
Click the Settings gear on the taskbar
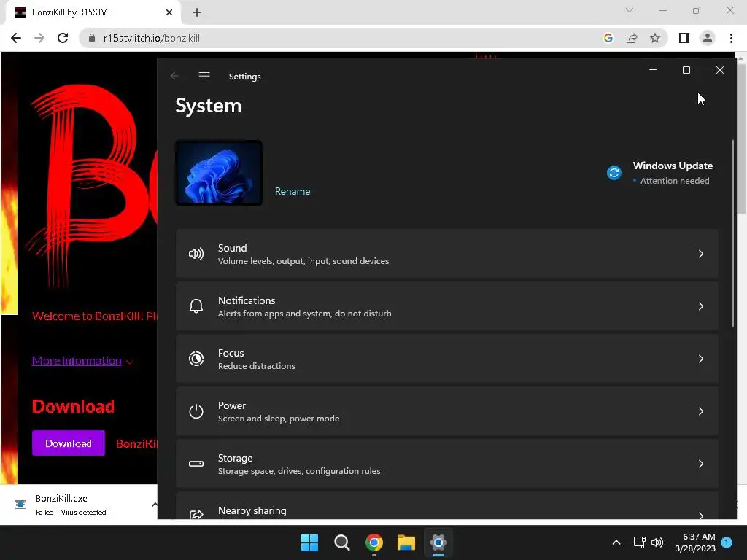pyautogui.click(x=438, y=542)
